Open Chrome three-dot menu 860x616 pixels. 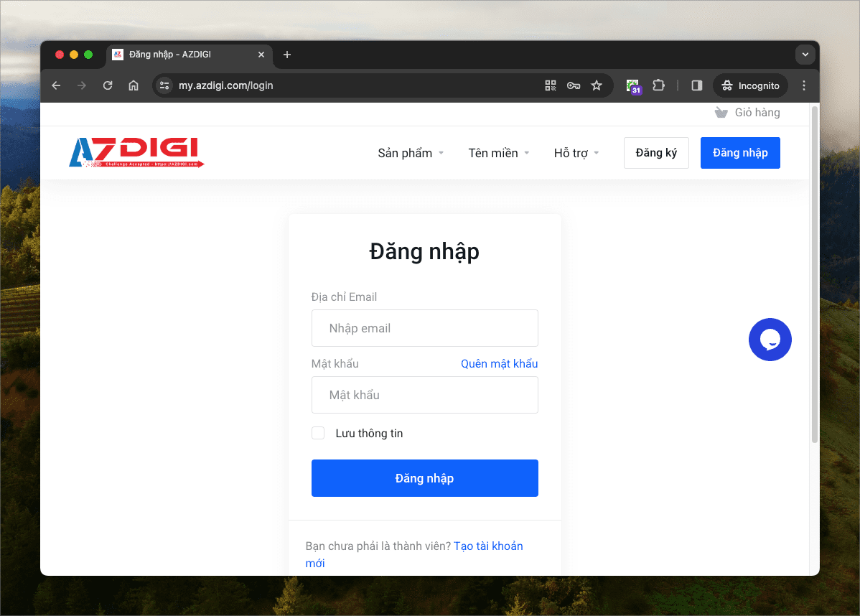(804, 85)
